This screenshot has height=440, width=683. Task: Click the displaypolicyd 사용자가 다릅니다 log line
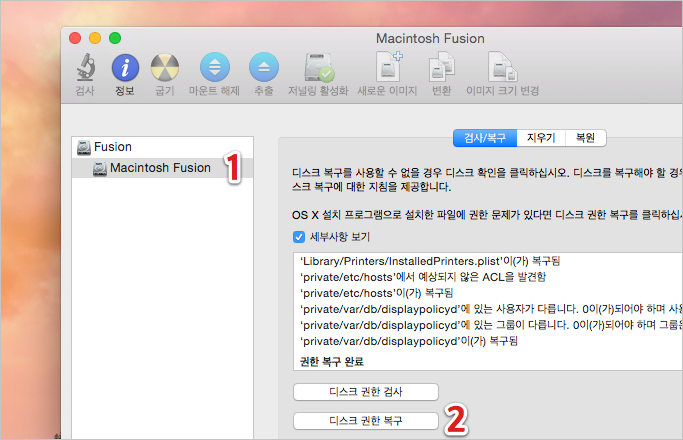point(491,309)
